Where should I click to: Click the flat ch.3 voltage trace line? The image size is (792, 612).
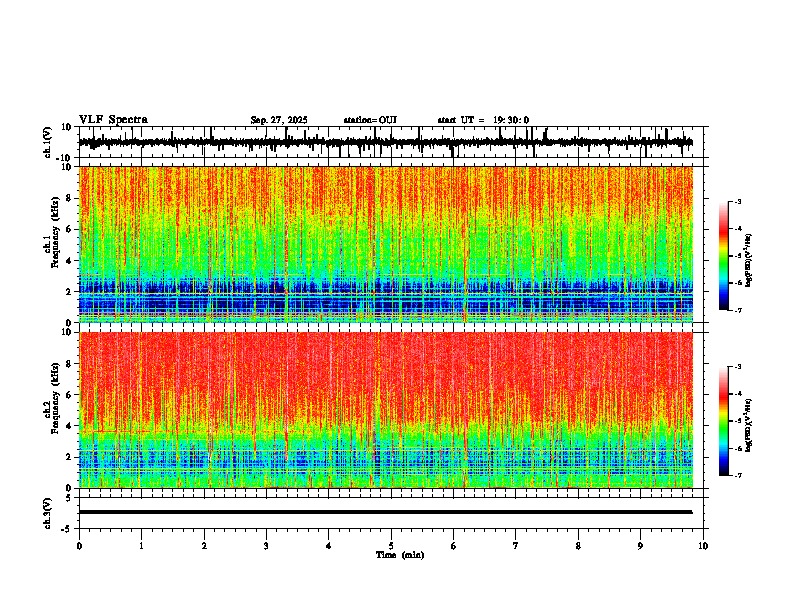click(386, 512)
